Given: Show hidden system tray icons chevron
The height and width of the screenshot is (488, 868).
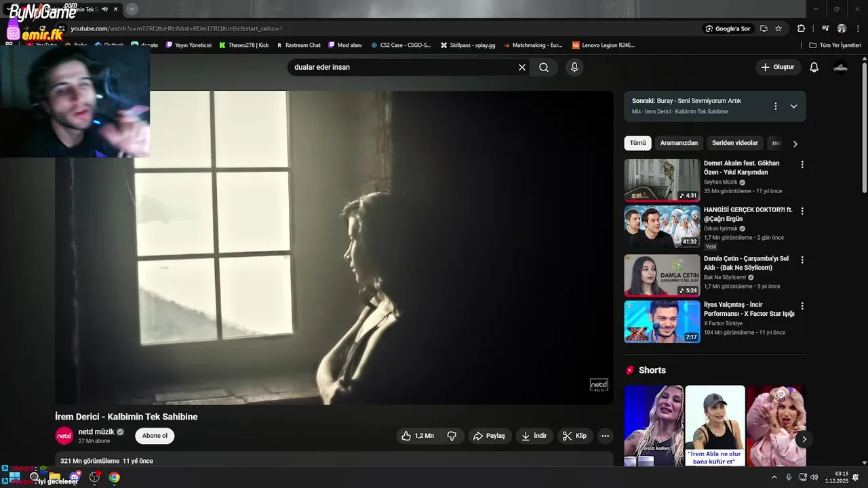Looking at the screenshot, I should [774, 477].
